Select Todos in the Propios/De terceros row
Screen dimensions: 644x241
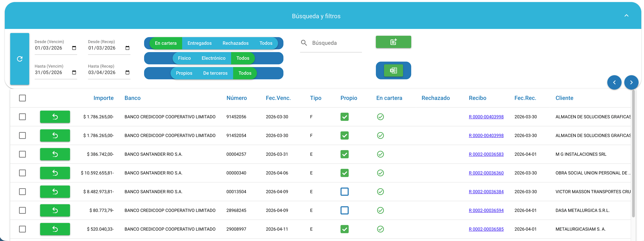[245, 73]
